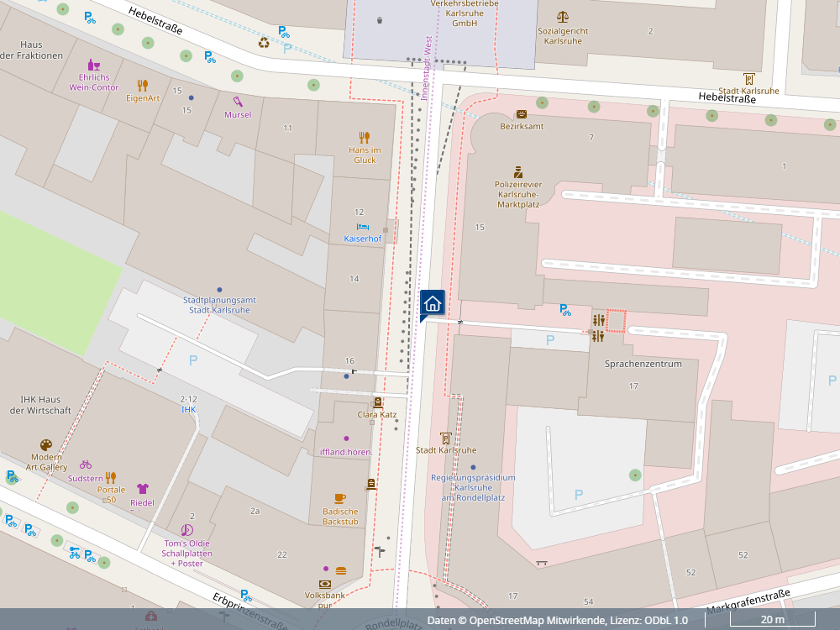The width and height of the screenshot is (840, 630).
Task: Click house number 16 below Kaiserhof block
Action: tap(349, 360)
